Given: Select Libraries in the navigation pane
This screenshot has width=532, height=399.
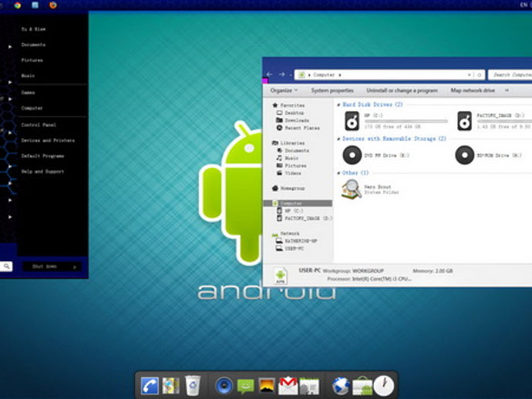Looking at the screenshot, I should click(x=292, y=143).
